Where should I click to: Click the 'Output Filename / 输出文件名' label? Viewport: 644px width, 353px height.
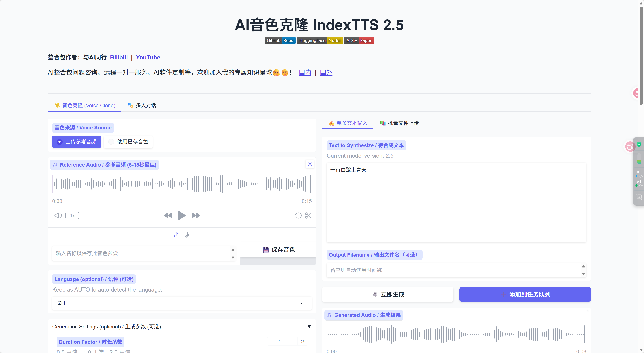(x=374, y=255)
